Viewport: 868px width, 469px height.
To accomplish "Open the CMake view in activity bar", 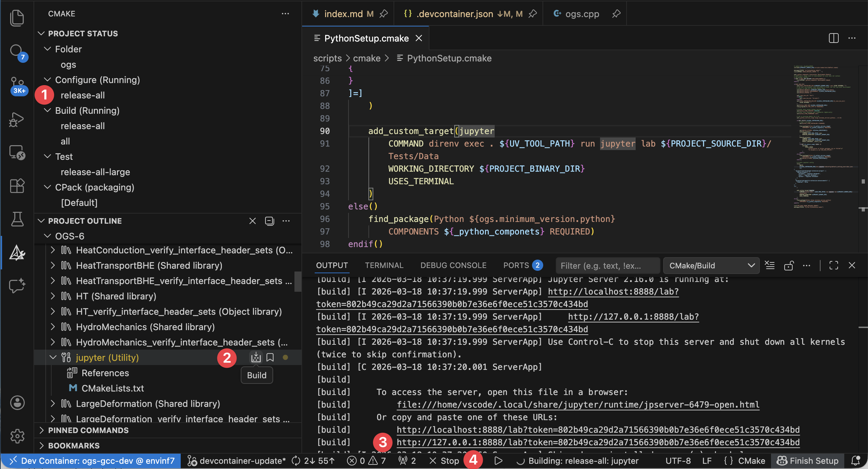I will click(x=17, y=253).
